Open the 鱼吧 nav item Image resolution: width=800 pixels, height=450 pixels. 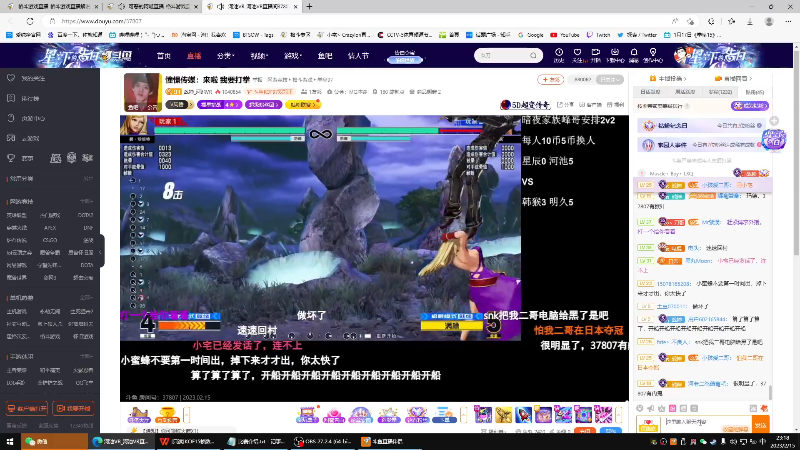tap(325, 56)
